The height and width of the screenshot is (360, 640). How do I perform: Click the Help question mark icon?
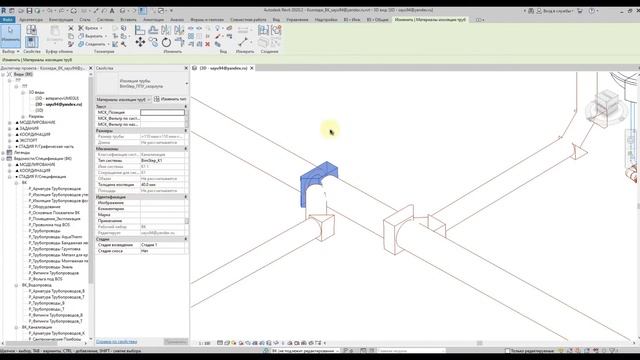click(x=591, y=11)
